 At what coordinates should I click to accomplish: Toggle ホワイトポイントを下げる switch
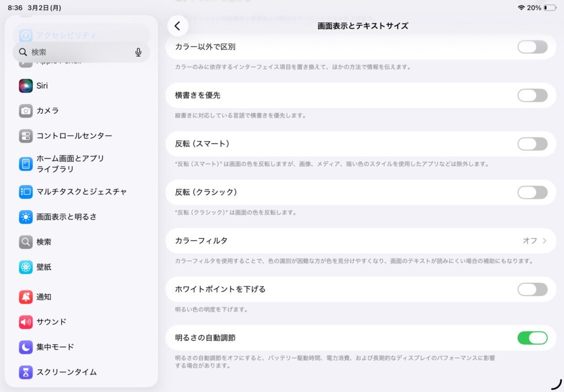click(532, 289)
